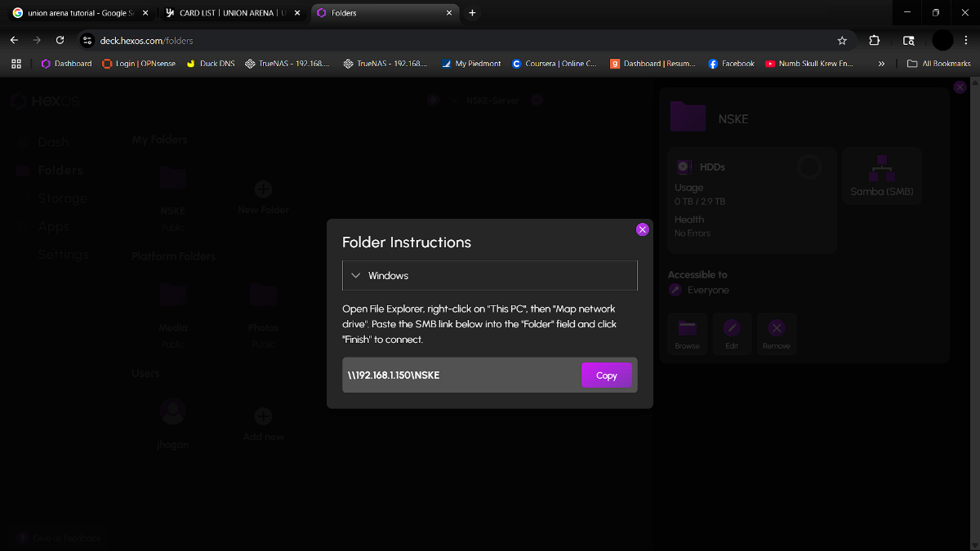
Task: Open Chrome three-dot menu
Action: pyautogui.click(x=967, y=40)
